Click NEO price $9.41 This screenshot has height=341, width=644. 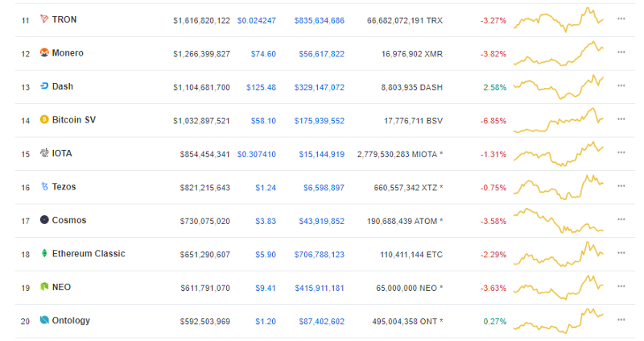click(266, 288)
